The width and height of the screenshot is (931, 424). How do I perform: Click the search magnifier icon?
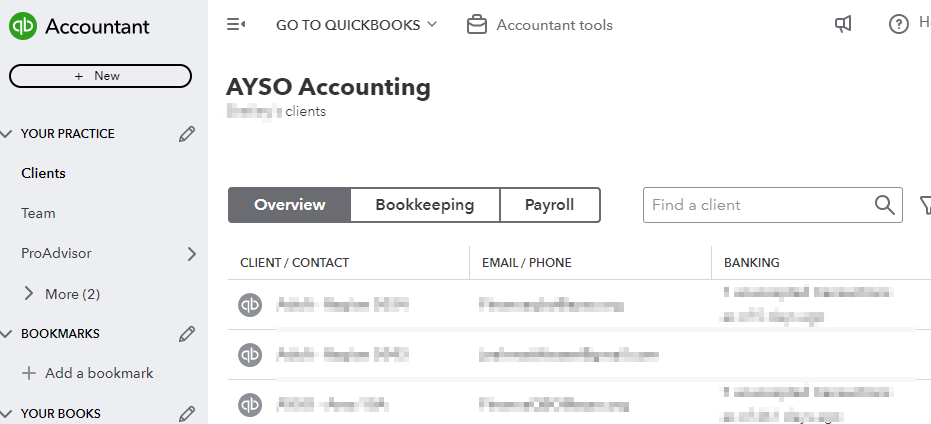884,205
